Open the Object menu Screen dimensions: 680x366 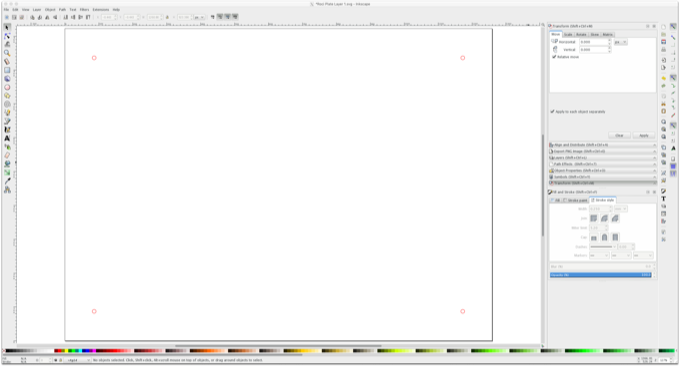click(x=50, y=10)
